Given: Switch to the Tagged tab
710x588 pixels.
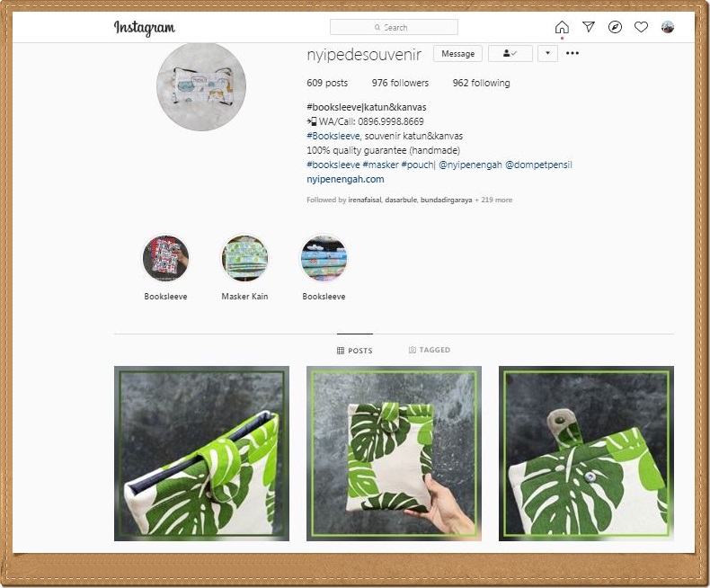Looking at the screenshot, I should (x=429, y=350).
